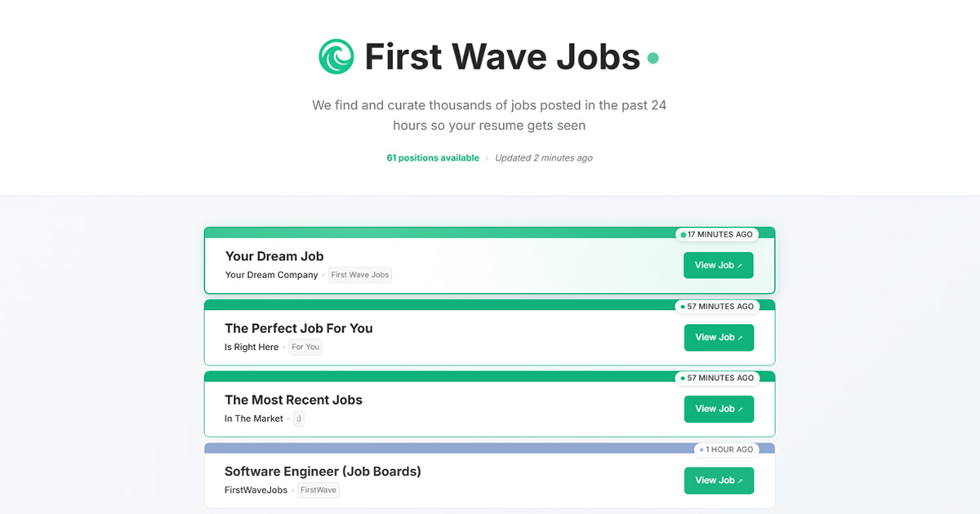Click the green dot in the 57 MINUTES AGO badge
This screenshot has height=514, width=980.
683,306
